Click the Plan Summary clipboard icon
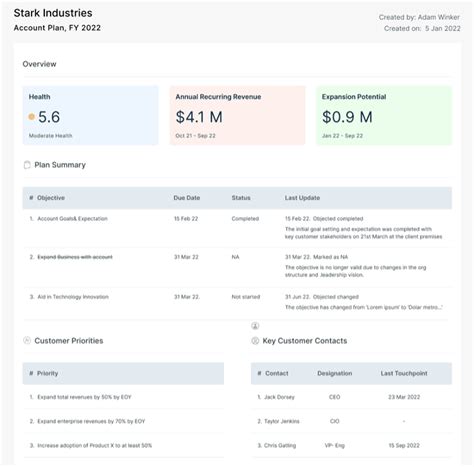This screenshot has width=474, height=467. pyautogui.click(x=27, y=165)
